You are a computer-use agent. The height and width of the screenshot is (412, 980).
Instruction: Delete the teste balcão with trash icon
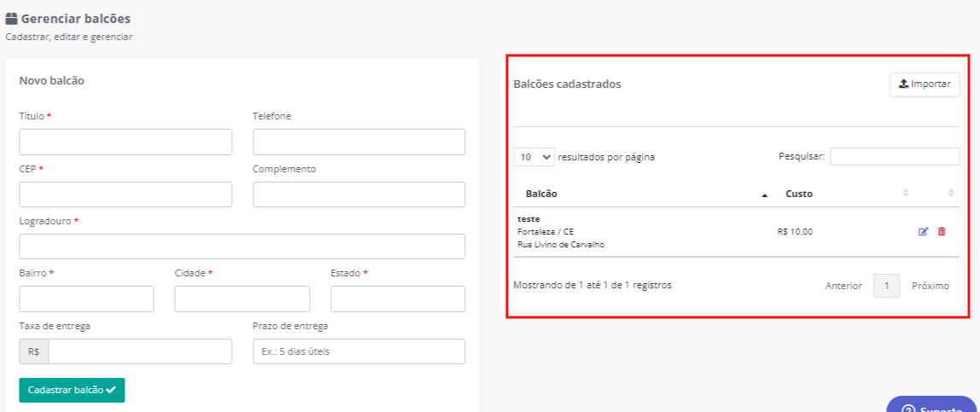(x=942, y=232)
